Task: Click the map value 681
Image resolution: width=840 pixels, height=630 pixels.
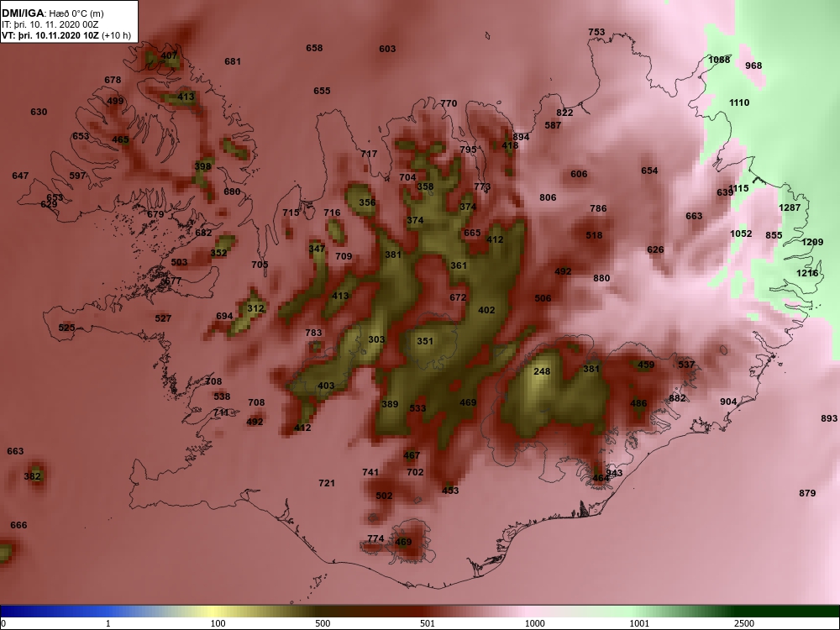Action: tap(233, 61)
